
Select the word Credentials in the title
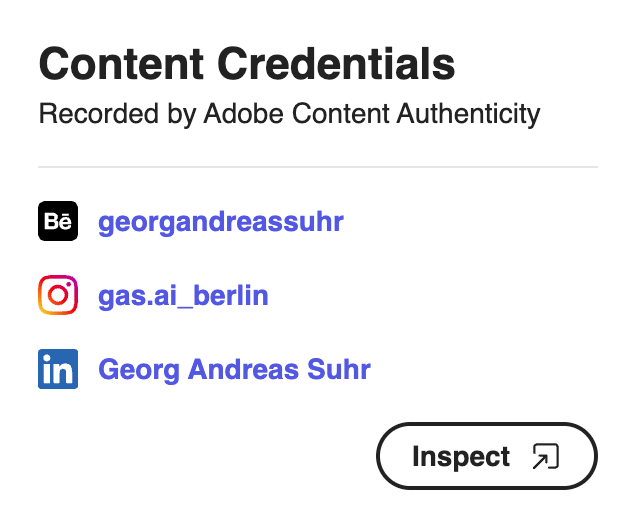336,64
